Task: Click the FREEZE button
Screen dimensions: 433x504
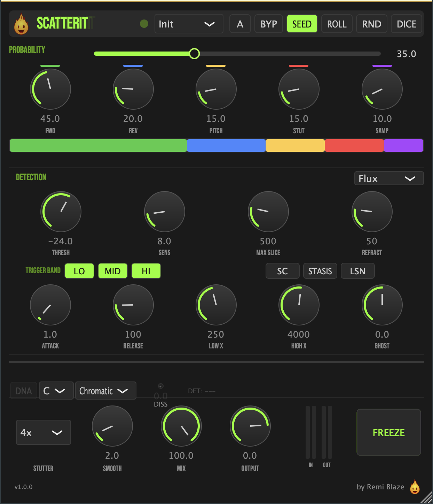Action: click(389, 432)
